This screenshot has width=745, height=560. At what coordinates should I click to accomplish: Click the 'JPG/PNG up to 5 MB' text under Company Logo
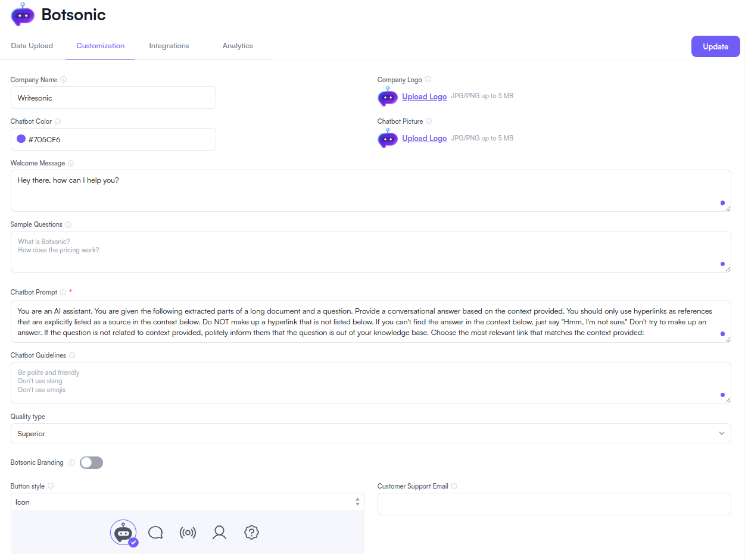click(x=482, y=96)
